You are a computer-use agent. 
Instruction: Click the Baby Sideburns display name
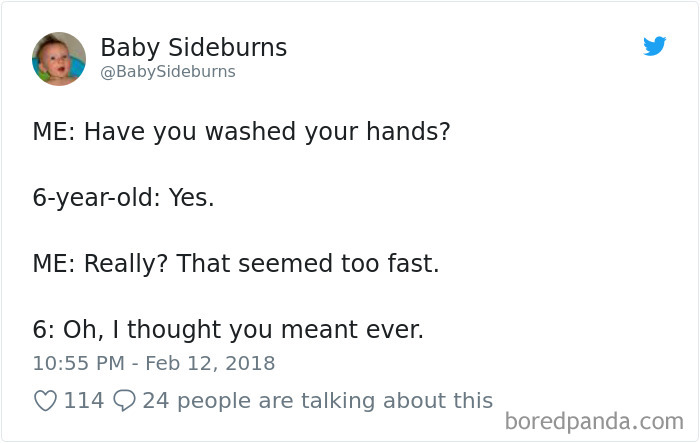(193, 47)
